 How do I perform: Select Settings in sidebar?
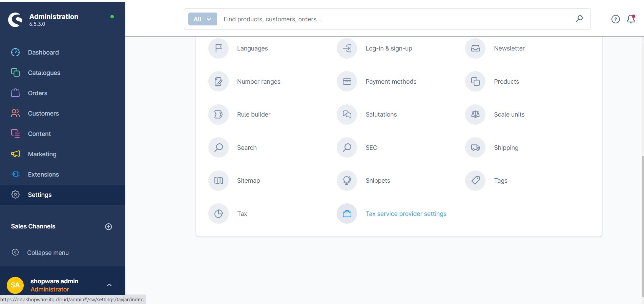pos(63,195)
